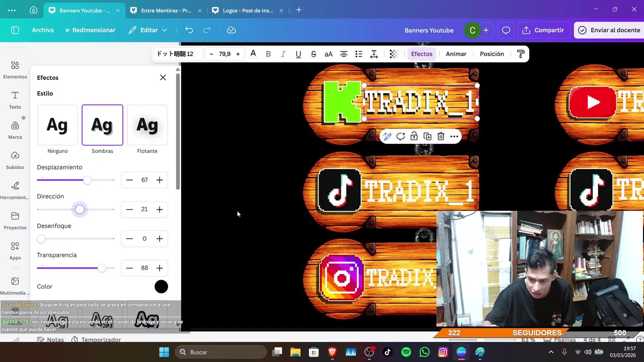
Task: Open the Posición option
Action: click(x=492, y=54)
